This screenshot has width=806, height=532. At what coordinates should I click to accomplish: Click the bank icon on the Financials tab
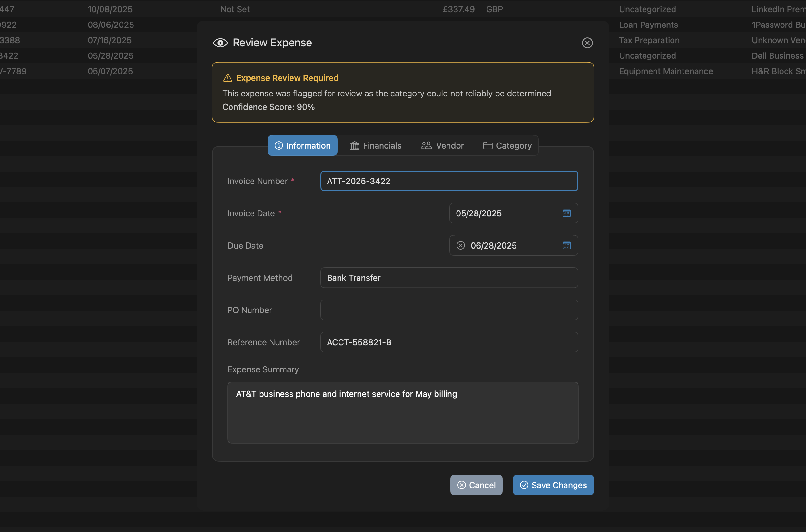pyautogui.click(x=354, y=145)
